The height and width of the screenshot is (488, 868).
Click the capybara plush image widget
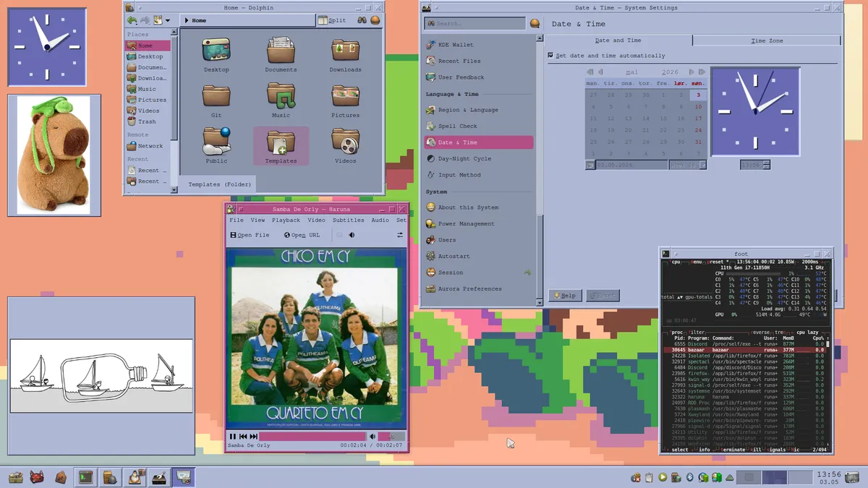(54, 155)
